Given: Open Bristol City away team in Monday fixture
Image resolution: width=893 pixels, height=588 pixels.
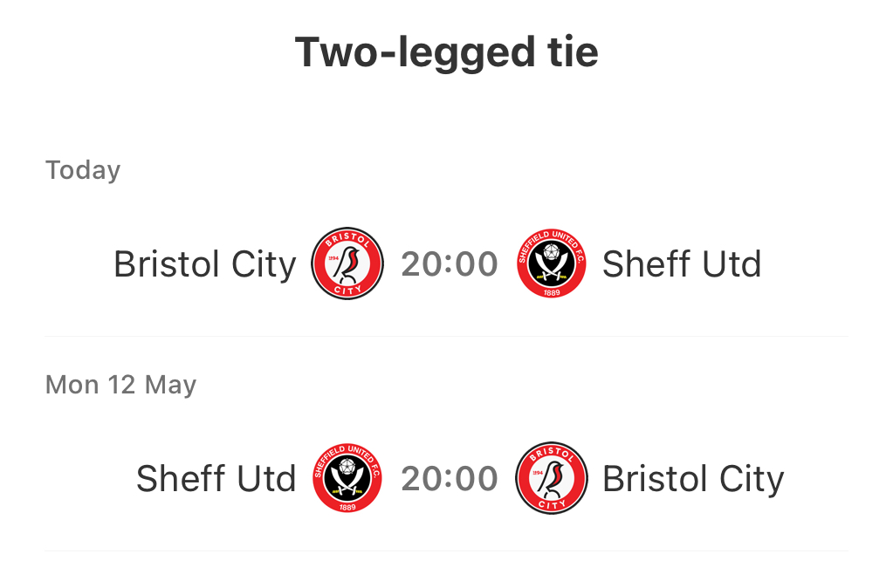Looking at the screenshot, I should coord(694,479).
